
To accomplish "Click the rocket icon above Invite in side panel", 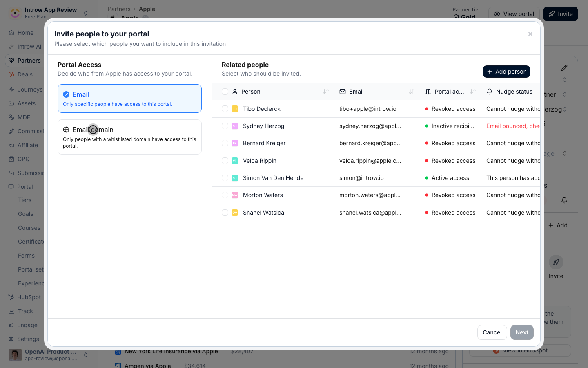I will pos(556,262).
